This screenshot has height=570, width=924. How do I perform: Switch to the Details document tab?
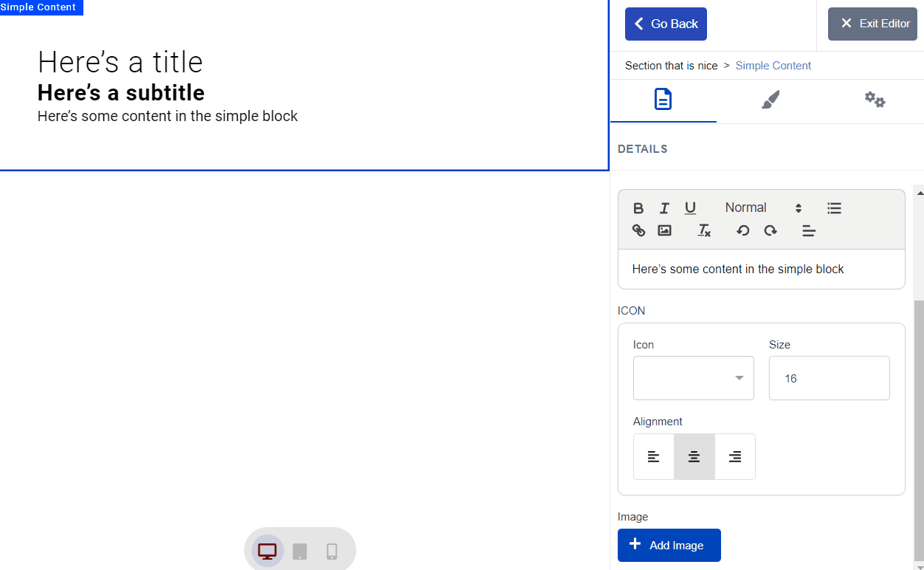(663, 100)
